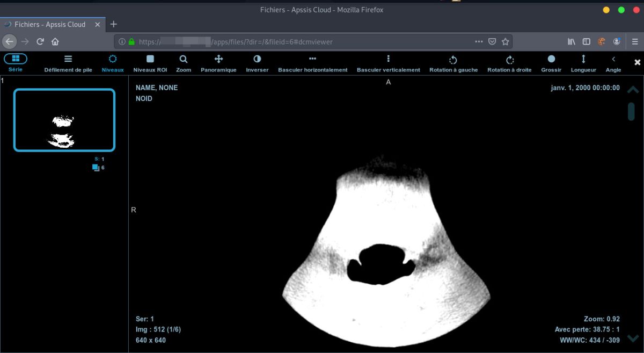
Task: Rotate image with Rotation à gauche
Action: (x=453, y=63)
